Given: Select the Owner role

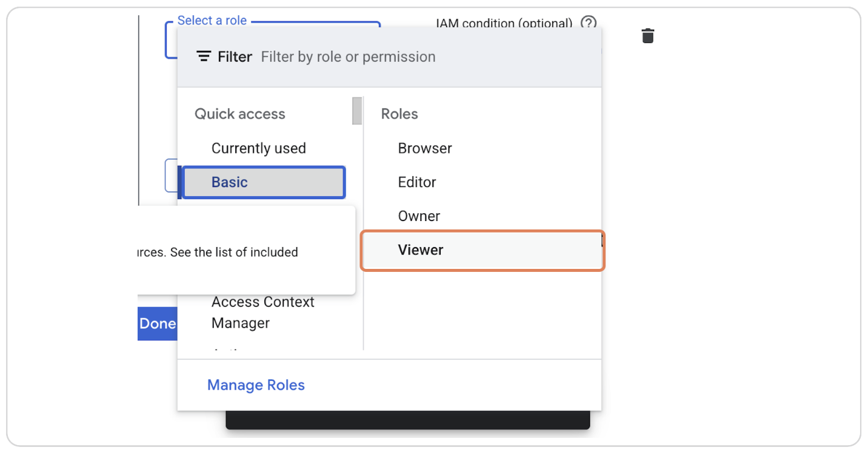Looking at the screenshot, I should [x=418, y=216].
